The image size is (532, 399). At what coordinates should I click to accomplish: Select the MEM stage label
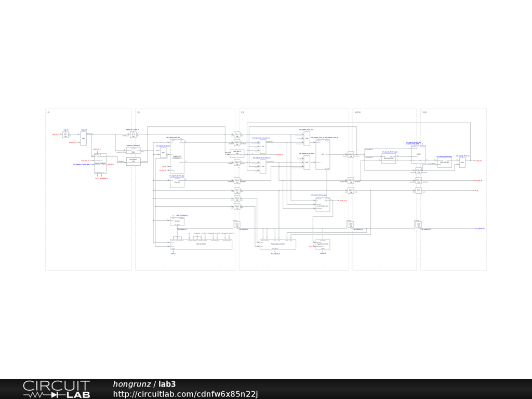(x=357, y=112)
